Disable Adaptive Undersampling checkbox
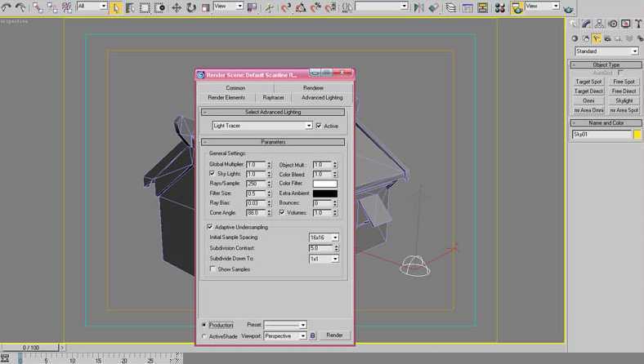Viewport: 644px width, 364px height. 210,227
